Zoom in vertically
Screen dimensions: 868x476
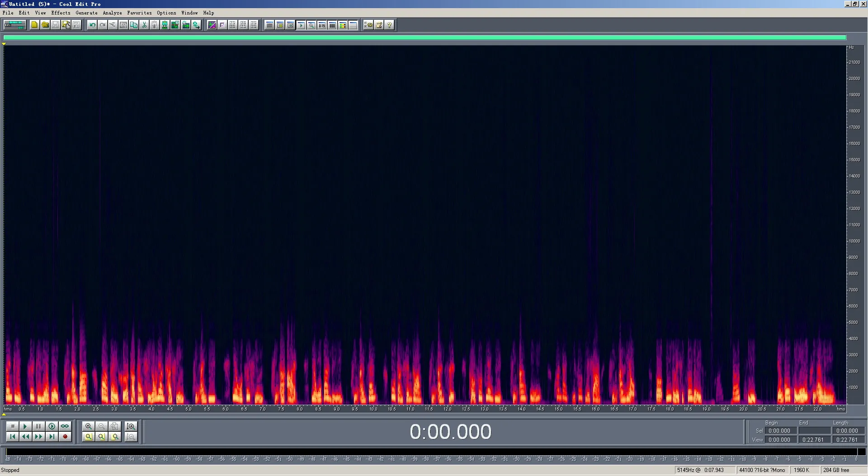click(131, 426)
